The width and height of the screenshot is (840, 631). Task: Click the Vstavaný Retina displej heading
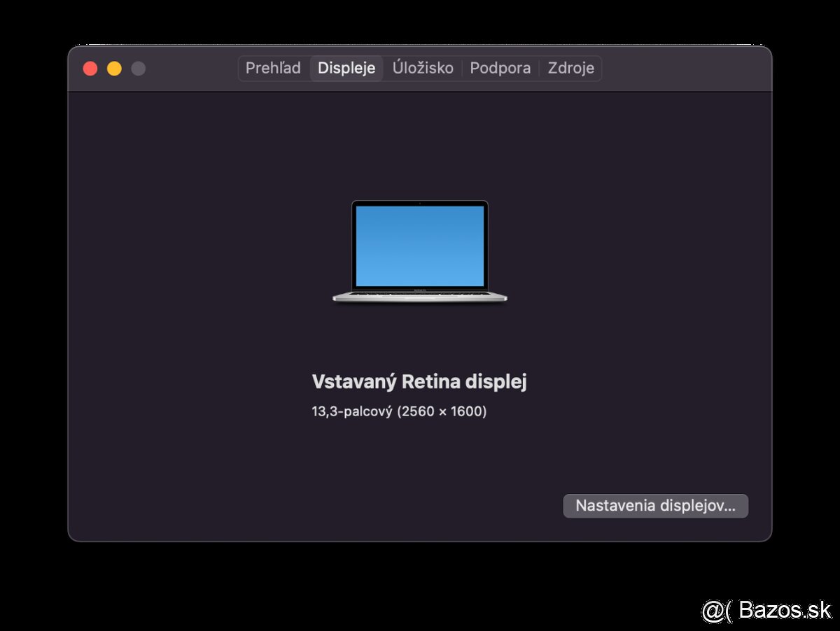419,382
